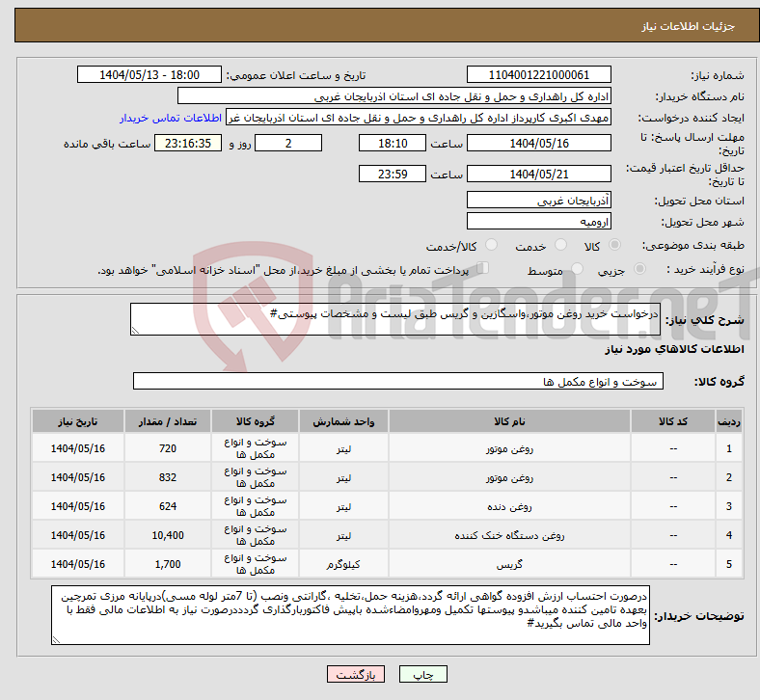Click the تاریخ نیاز column header
Screen dimensions: 760x700
(78, 421)
